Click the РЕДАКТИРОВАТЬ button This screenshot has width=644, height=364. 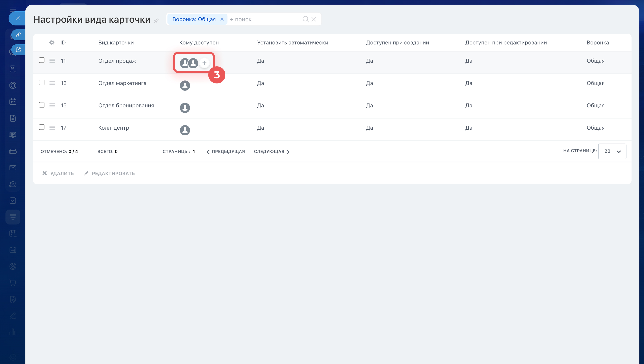110,173
